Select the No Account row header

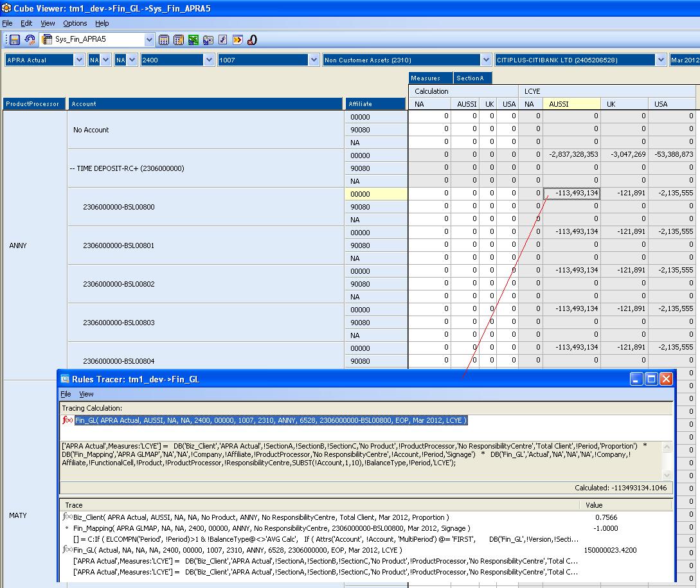pyautogui.click(x=205, y=130)
